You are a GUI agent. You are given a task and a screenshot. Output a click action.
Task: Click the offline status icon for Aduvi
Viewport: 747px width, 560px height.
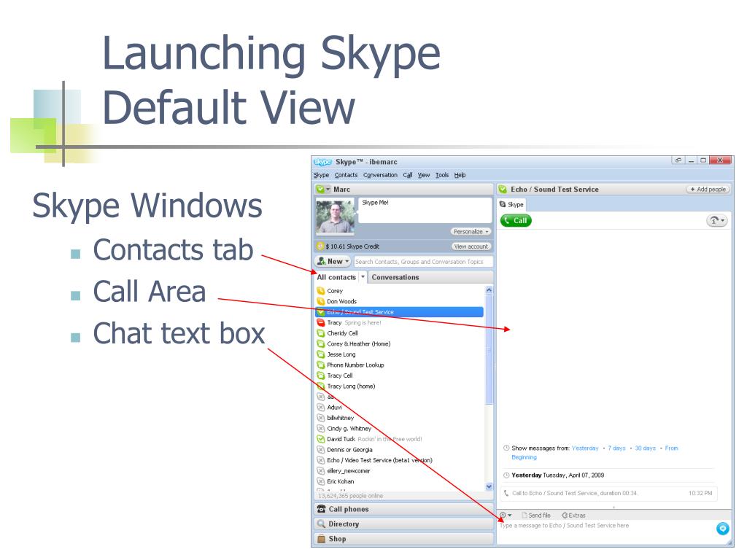[x=321, y=407]
